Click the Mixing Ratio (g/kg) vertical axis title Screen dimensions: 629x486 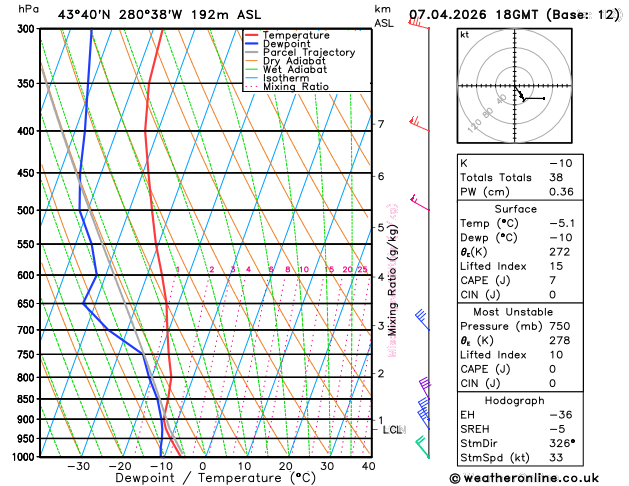click(x=392, y=281)
